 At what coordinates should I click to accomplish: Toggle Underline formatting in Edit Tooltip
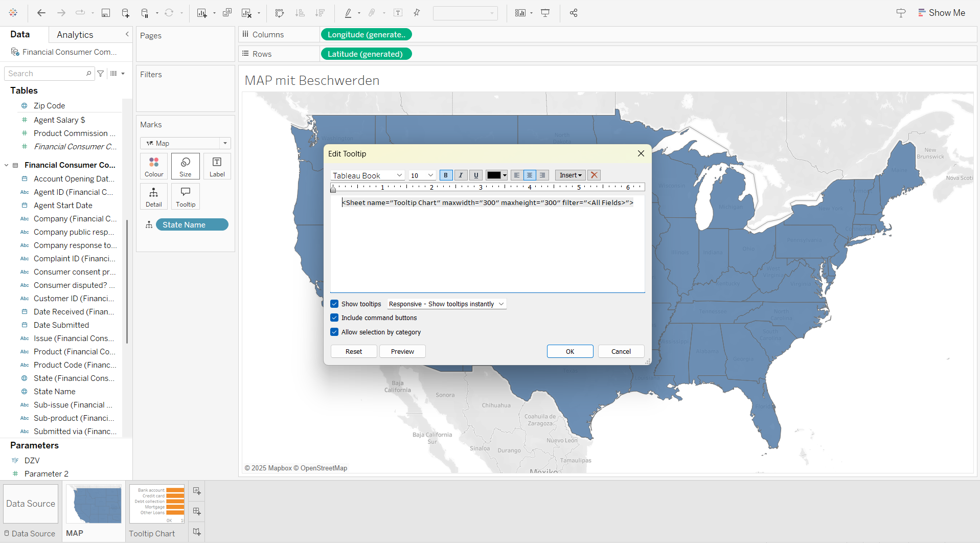point(476,175)
